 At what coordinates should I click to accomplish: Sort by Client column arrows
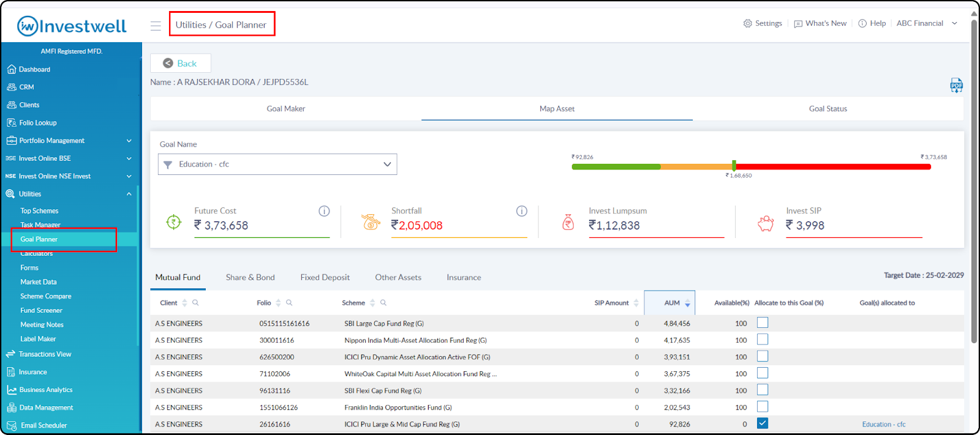pos(184,303)
